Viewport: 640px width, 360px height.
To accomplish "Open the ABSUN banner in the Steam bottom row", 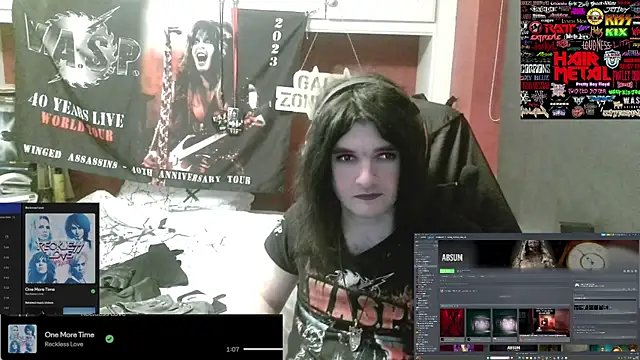I will (513, 348).
